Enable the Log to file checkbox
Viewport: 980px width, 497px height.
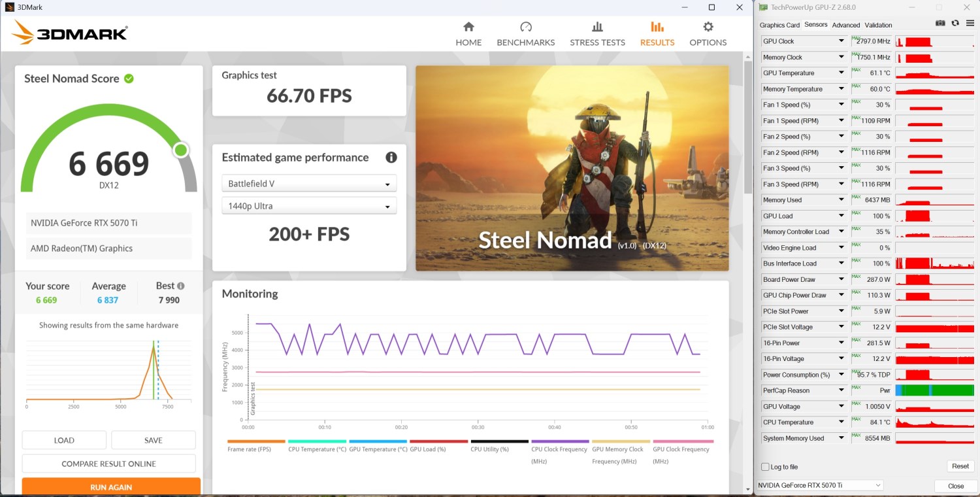[x=765, y=467]
